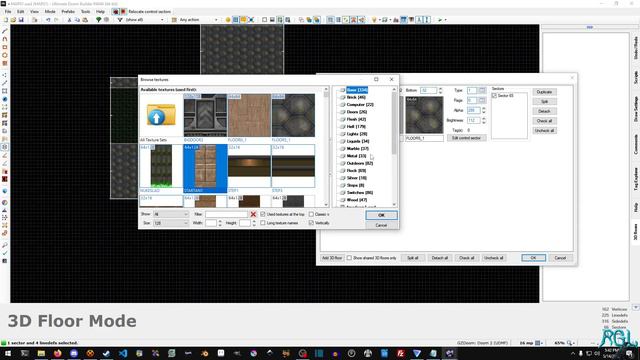The image size is (640, 360).
Task: Click the yellow face icon in toolbar
Action: pyautogui.click(x=228, y=20)
